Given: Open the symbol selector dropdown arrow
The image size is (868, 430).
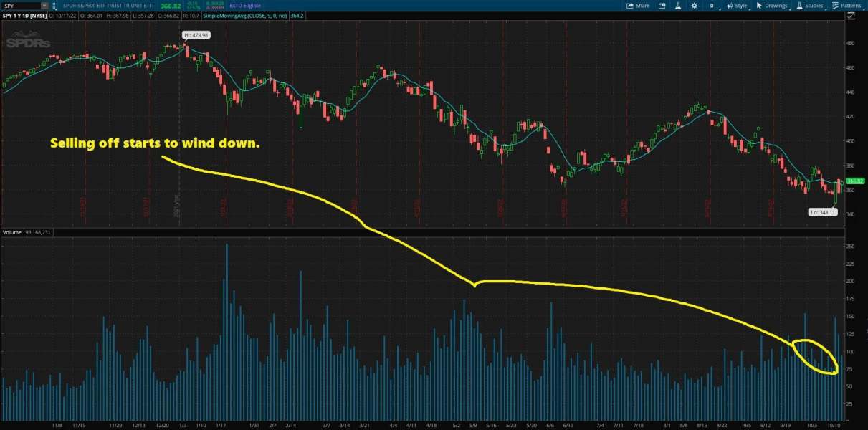Looking at the screenshot, I should tap(44, 6).
